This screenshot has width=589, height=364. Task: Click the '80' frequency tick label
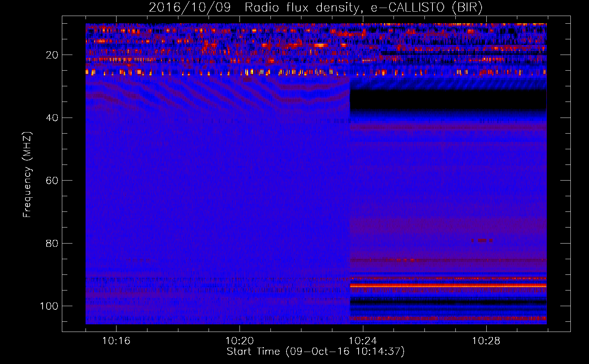coord(52,243)
